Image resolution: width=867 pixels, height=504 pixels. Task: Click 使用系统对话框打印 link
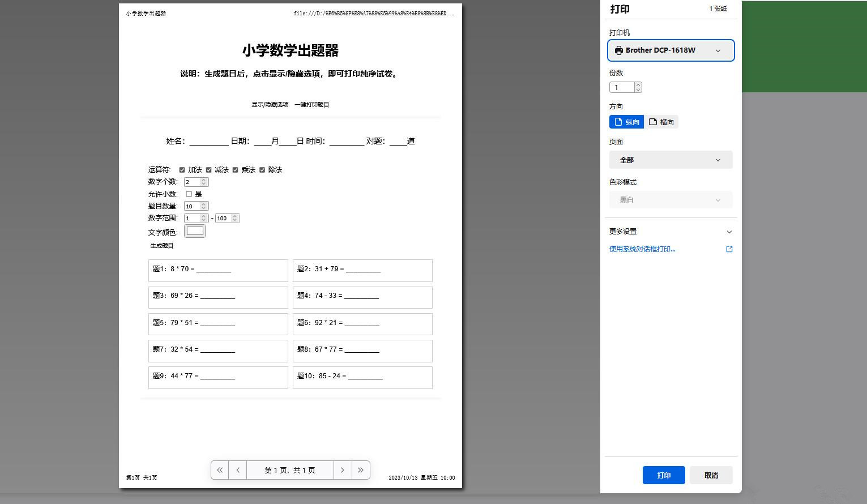click(x=642, y=249)
